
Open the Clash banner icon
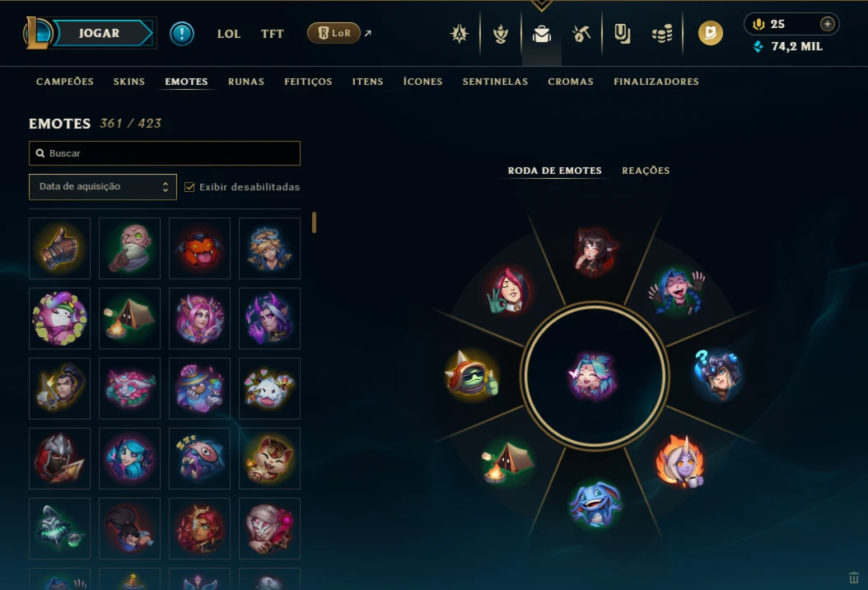pos(623,34)
